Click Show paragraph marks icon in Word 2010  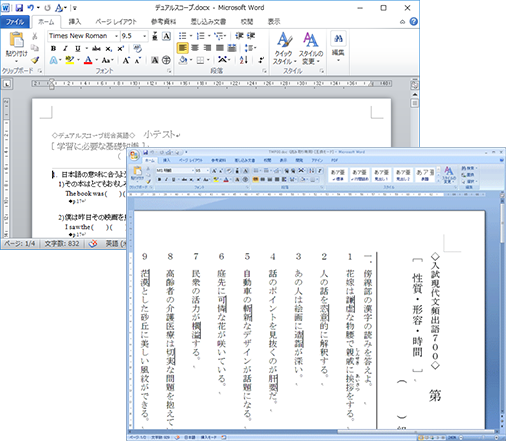(x=261, y=60)
